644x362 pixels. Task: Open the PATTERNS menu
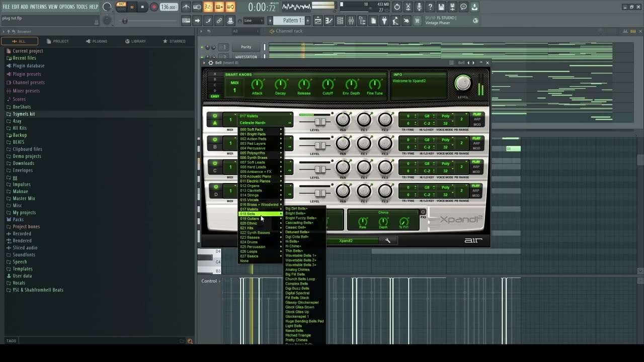coord(38,7)
